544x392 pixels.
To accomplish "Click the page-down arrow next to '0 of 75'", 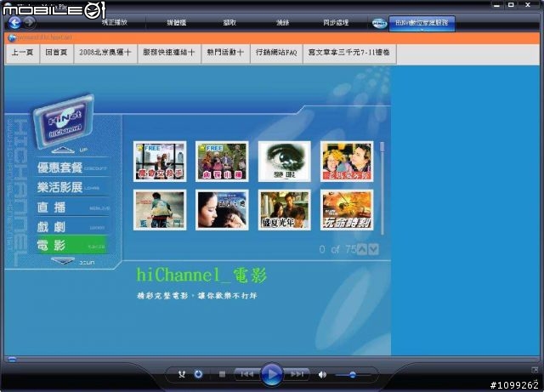I will [x=373, y=249].
